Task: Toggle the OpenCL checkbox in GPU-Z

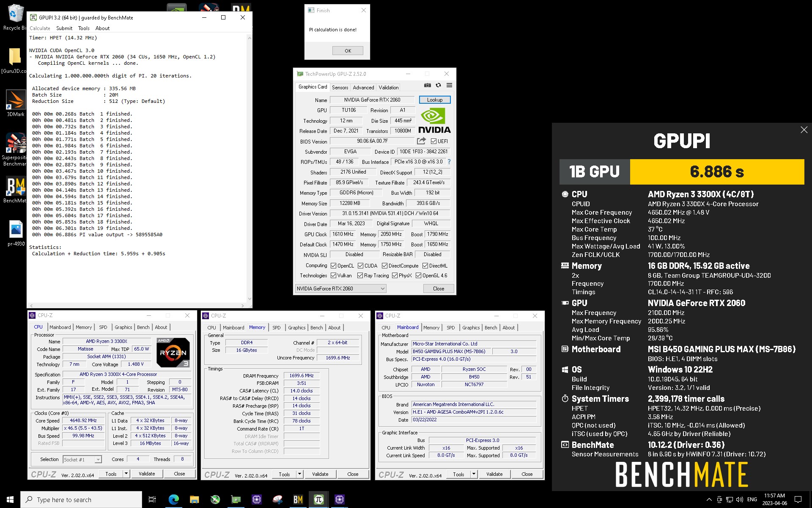Action: [334, 266]
